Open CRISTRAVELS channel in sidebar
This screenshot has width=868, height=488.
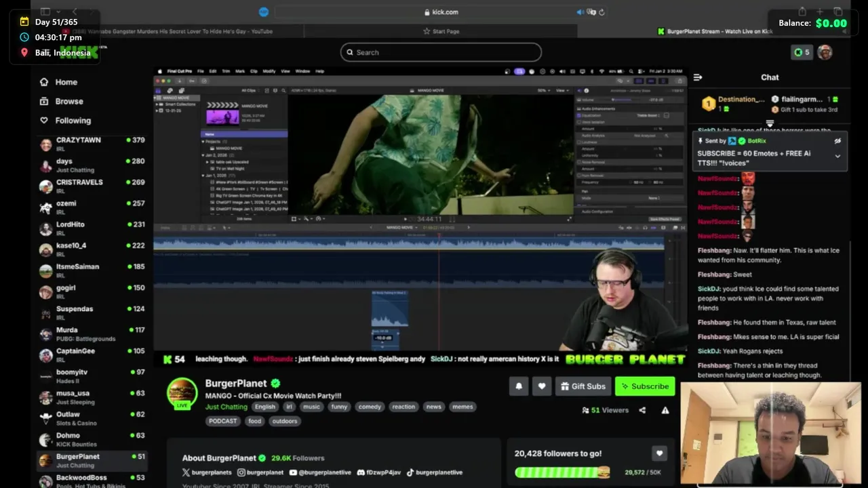pyautogui.click(x=92, y=186)
